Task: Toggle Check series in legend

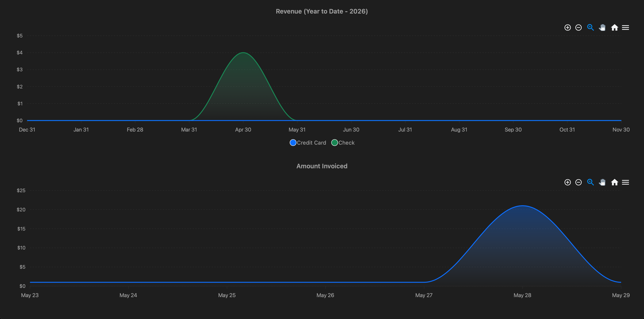Action: (343, 143)
